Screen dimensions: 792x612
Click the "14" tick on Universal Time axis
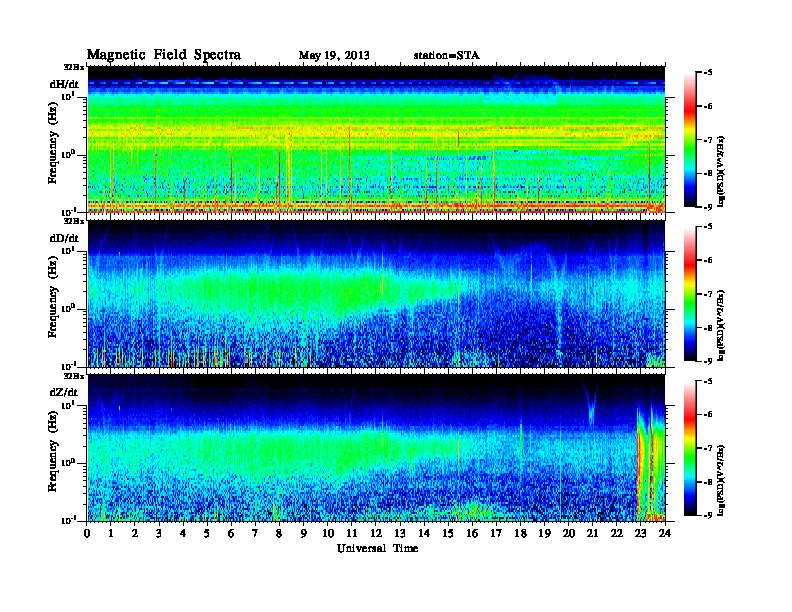[424, 533]
